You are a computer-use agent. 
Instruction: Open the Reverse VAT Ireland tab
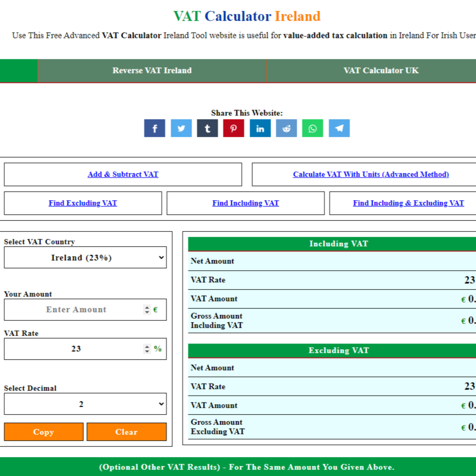tap(152, 70)
